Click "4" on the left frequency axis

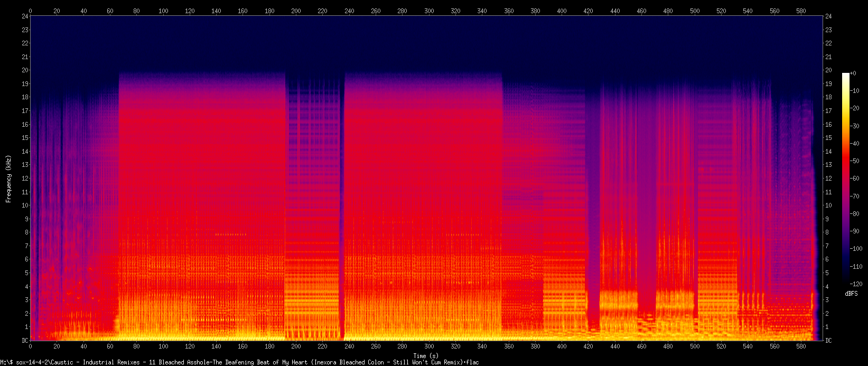pyautogui.click(x=25, y=287)
